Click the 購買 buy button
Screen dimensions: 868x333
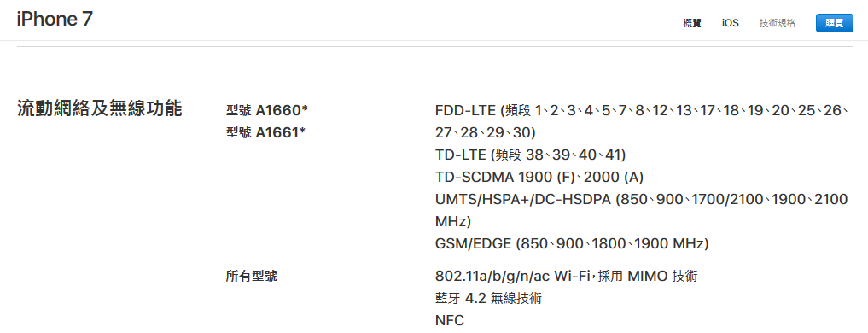tap(834, 23)
